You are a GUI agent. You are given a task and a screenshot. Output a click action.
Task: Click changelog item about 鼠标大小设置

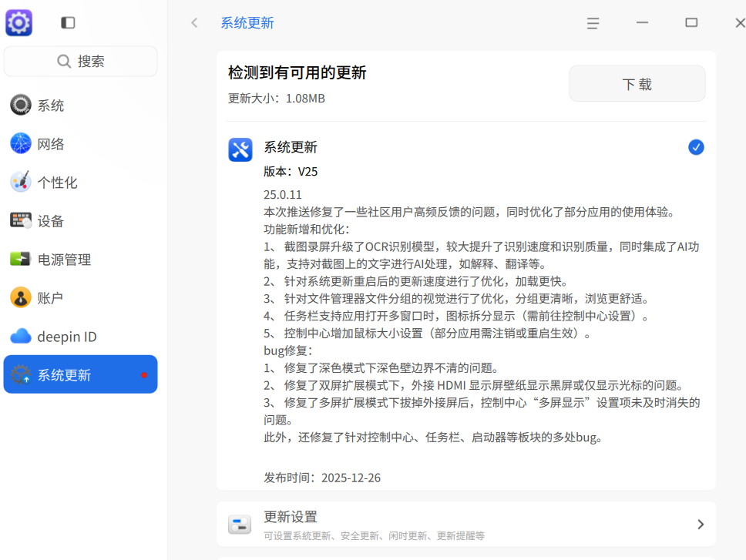coord(428,334)
